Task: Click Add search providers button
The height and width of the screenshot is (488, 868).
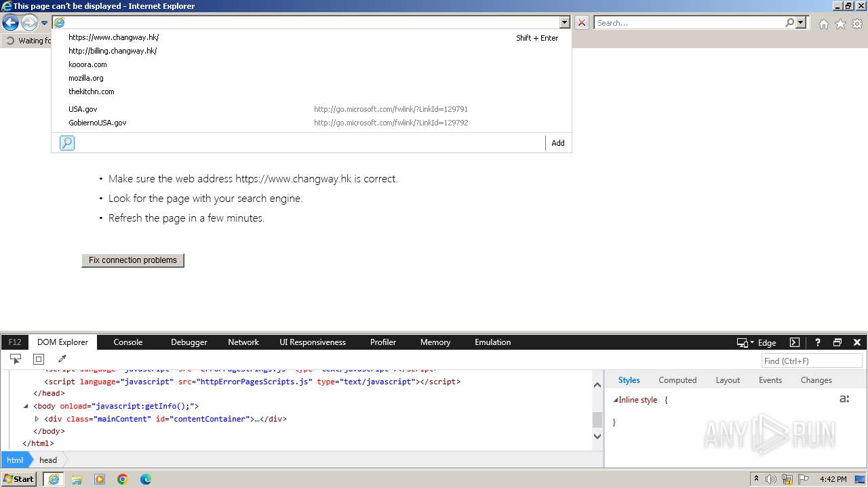Action: pos(558,143)
